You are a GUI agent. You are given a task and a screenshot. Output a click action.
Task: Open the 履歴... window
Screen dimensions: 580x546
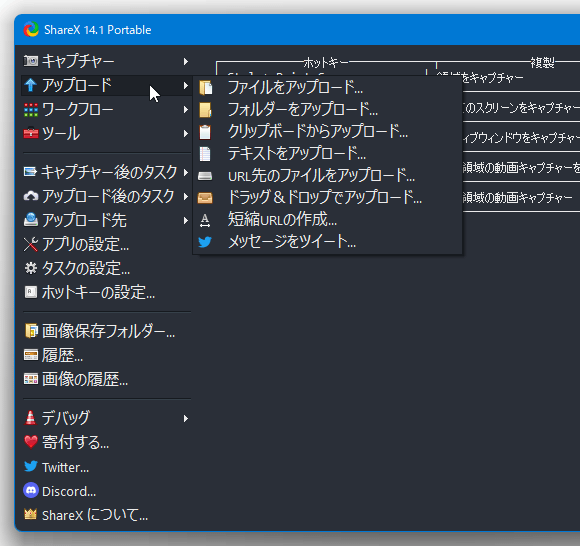107,355
